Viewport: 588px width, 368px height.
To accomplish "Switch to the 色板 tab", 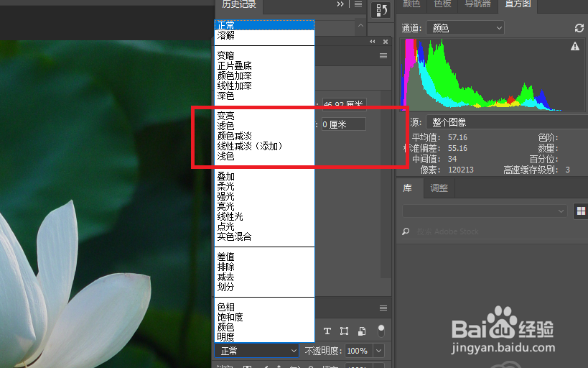I will [x=442, y=4].
